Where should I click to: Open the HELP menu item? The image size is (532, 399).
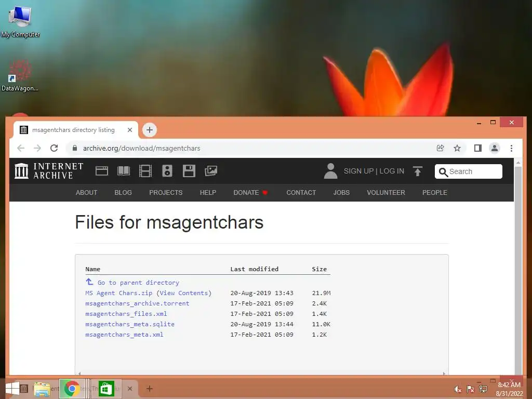(208, 193)
